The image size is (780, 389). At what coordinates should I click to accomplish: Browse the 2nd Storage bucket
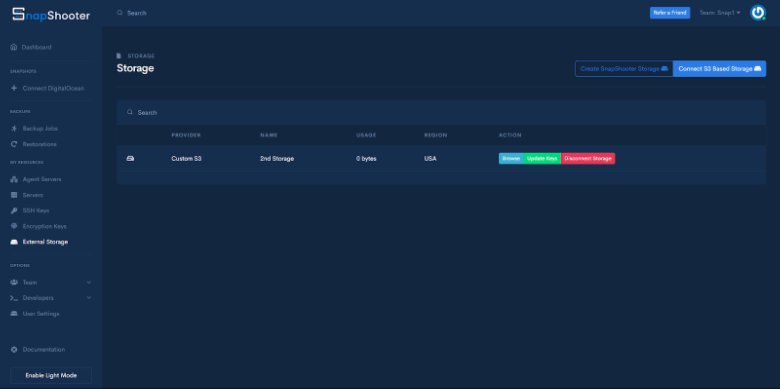(511, 159)
